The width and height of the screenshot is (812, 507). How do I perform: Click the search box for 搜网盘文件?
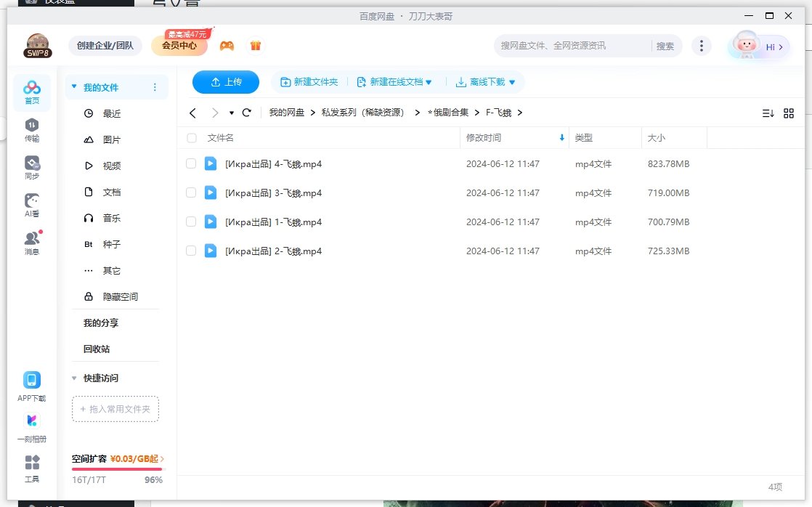574,45
